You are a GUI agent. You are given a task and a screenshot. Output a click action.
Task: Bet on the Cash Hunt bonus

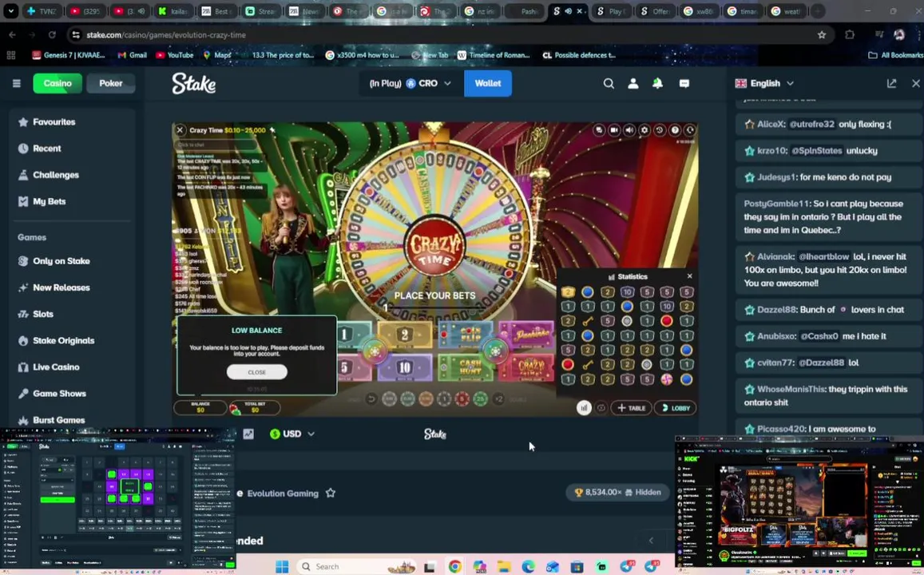coord(466,367)
